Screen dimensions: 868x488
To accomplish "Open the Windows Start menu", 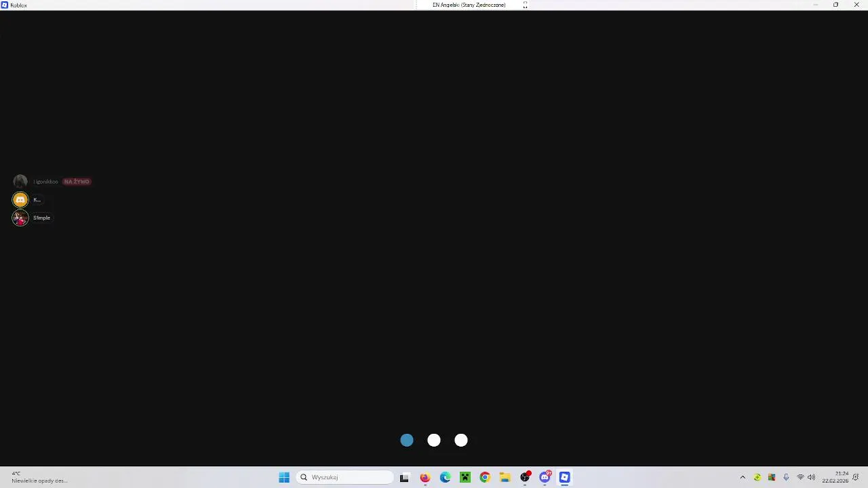I will point(284,477).
